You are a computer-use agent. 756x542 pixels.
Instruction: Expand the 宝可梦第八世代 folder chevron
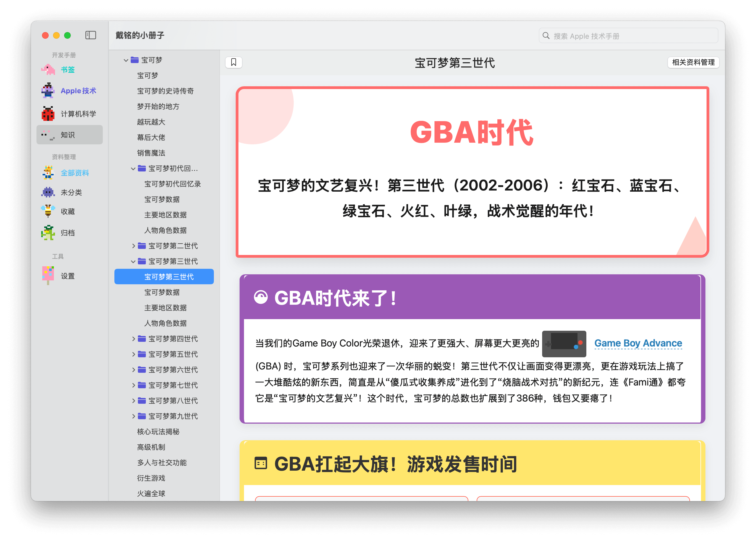click(133, 401)
